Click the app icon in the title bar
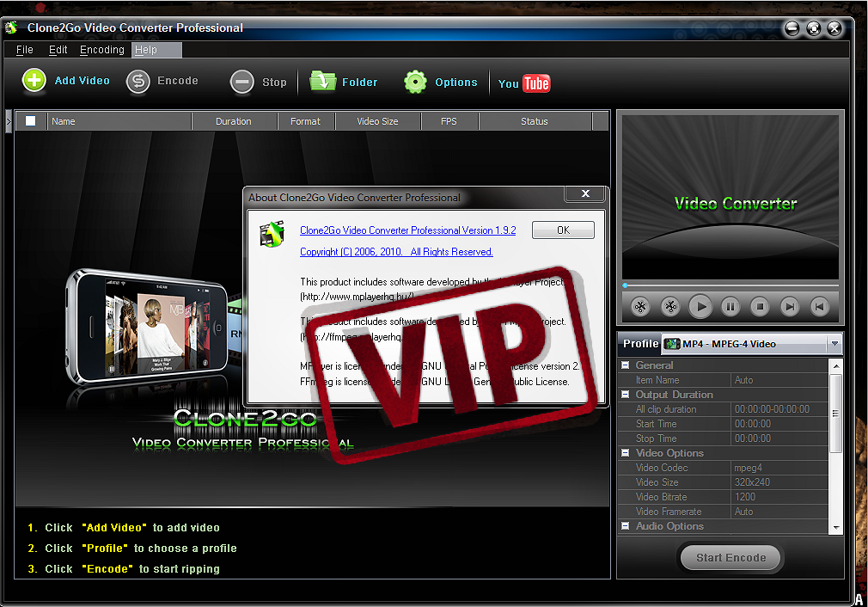 12,28
